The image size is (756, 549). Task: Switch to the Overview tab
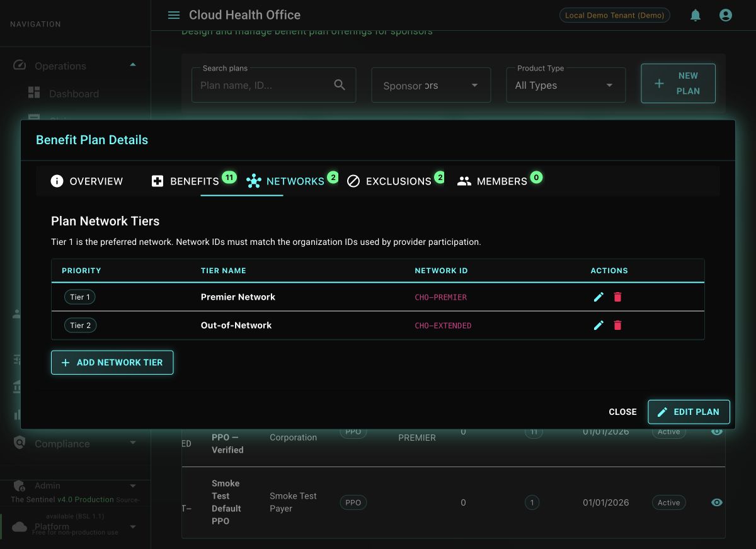point(87,181)
